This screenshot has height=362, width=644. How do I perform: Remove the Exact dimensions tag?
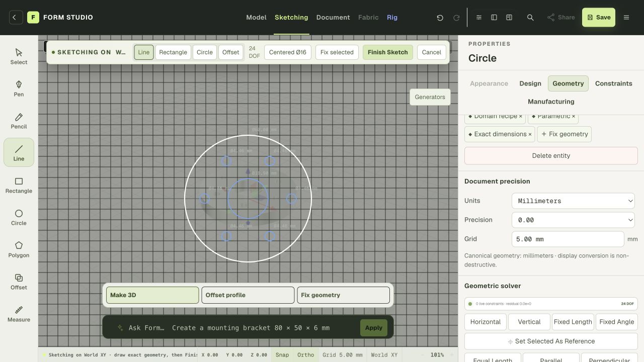point(530,134)
